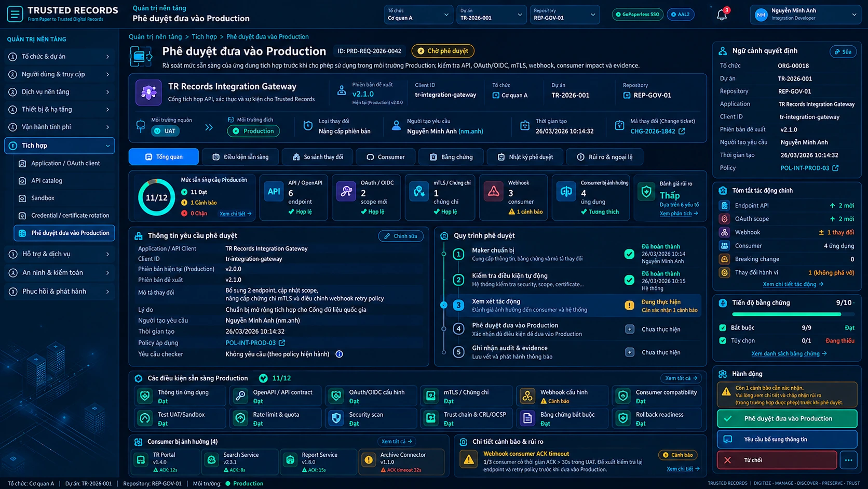Open the Dự án dropdown TR-2026-001

coord(491,15)
